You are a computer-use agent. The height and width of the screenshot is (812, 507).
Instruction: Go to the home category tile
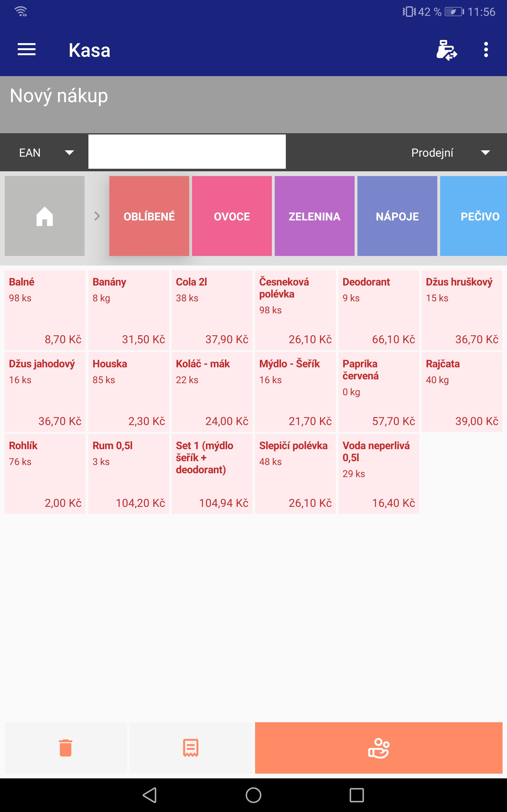pos(45,216)
